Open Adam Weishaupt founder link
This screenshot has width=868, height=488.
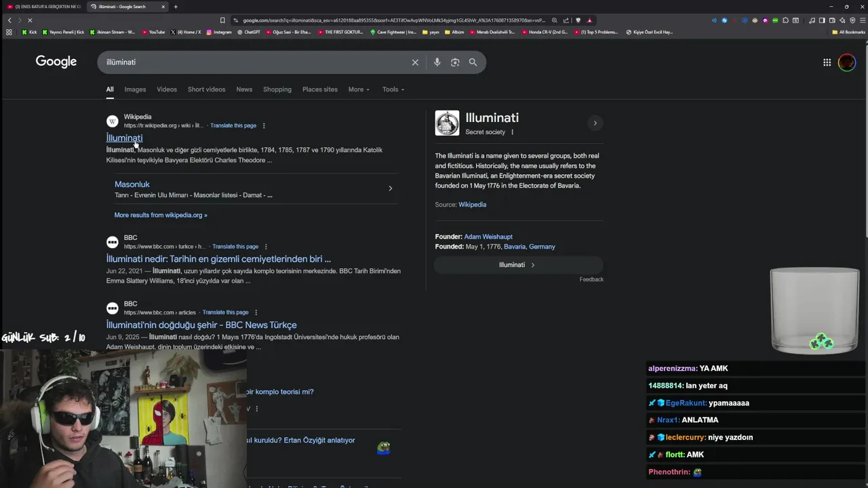click(x=488, y=237)
